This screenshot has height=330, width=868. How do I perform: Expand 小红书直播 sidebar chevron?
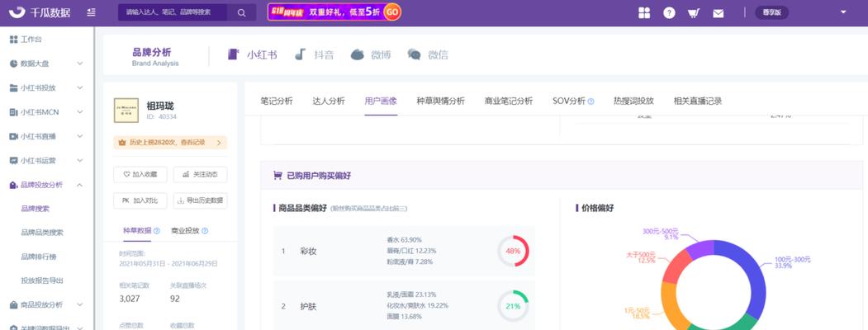click(x=80, y=136)
